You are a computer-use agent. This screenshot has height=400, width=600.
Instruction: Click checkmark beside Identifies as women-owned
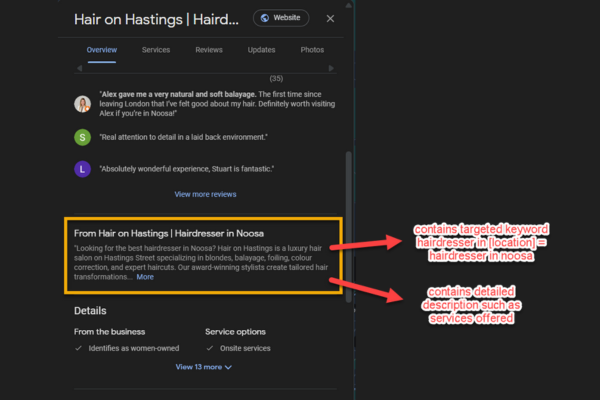click(x=79, y=348)
